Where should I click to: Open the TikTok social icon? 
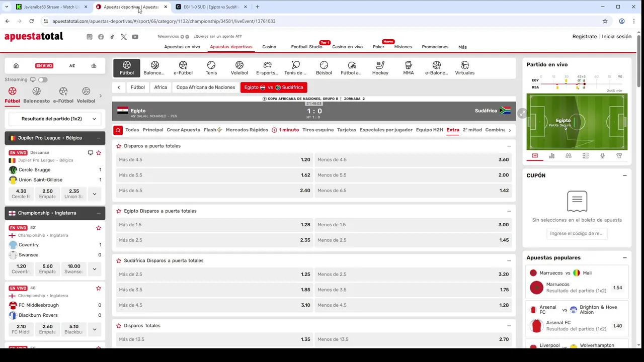tap(112, 37)
